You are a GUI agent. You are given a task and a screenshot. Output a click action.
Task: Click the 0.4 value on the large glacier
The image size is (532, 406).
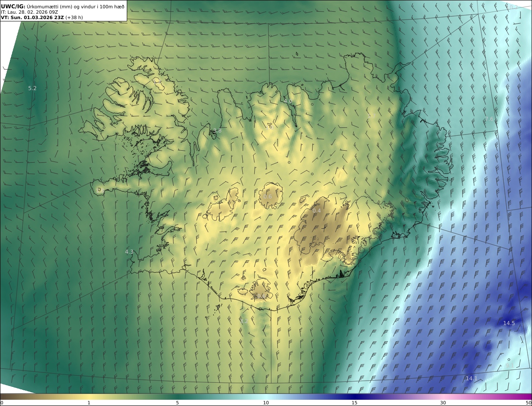317,211
